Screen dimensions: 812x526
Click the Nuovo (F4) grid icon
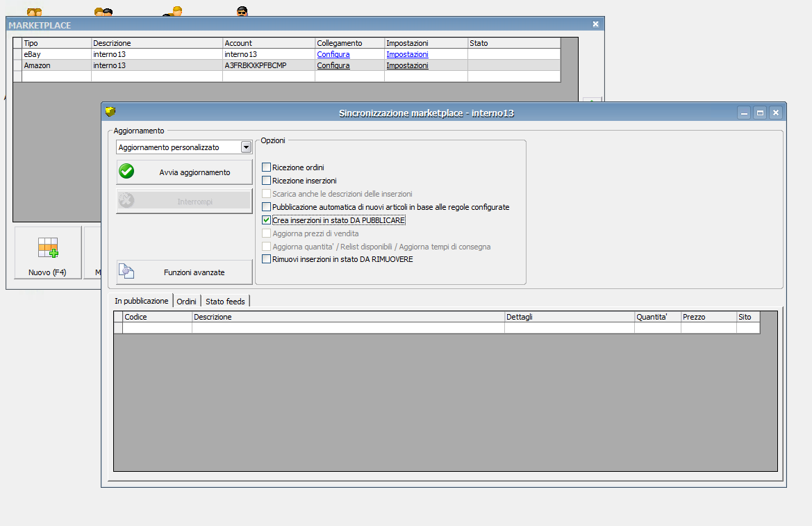[x=48, y=247]
